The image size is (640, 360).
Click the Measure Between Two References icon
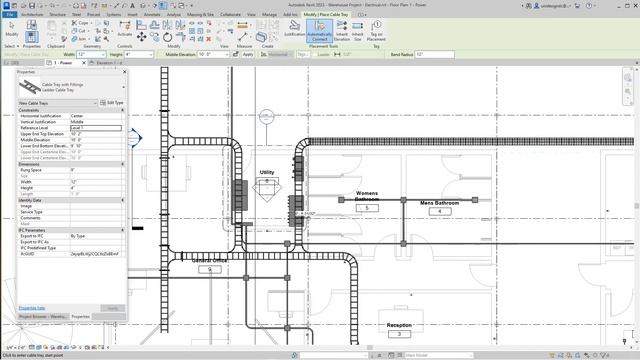coord(242,38)
